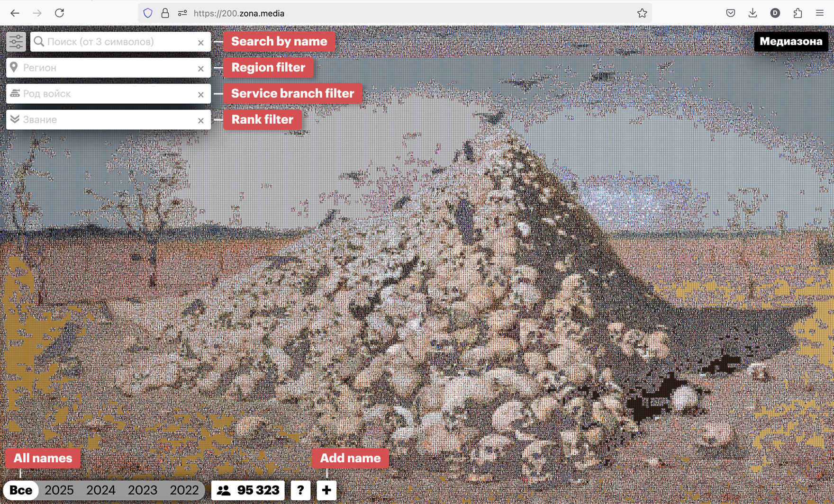
Task: Reload the page in browser
Action: [x=59, y=13]
